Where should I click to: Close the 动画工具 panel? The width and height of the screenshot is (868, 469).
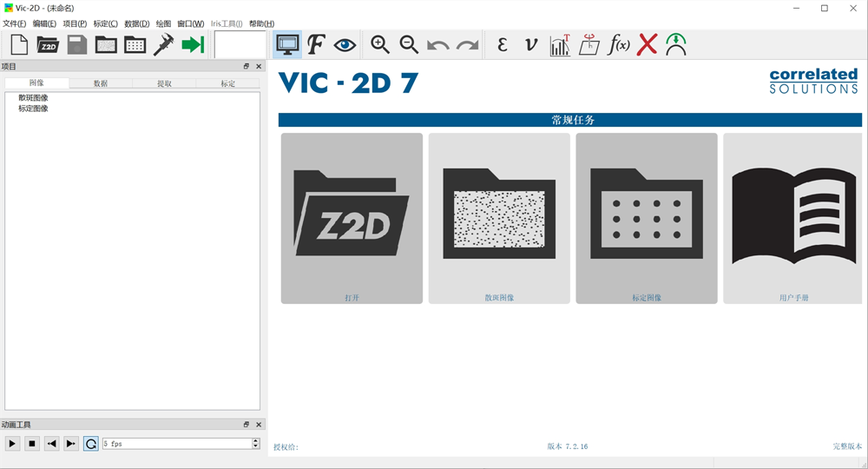tap(259, 425)
